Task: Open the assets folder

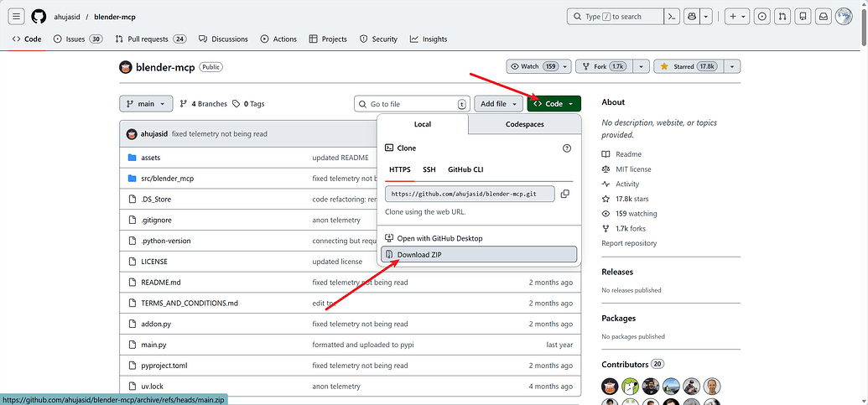Action: point(151,158)
